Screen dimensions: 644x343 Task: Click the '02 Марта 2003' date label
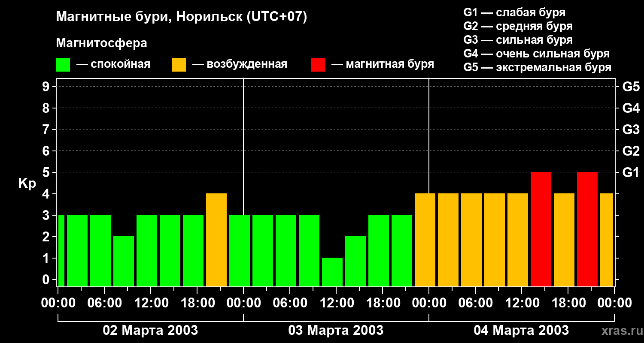[150, 330]
